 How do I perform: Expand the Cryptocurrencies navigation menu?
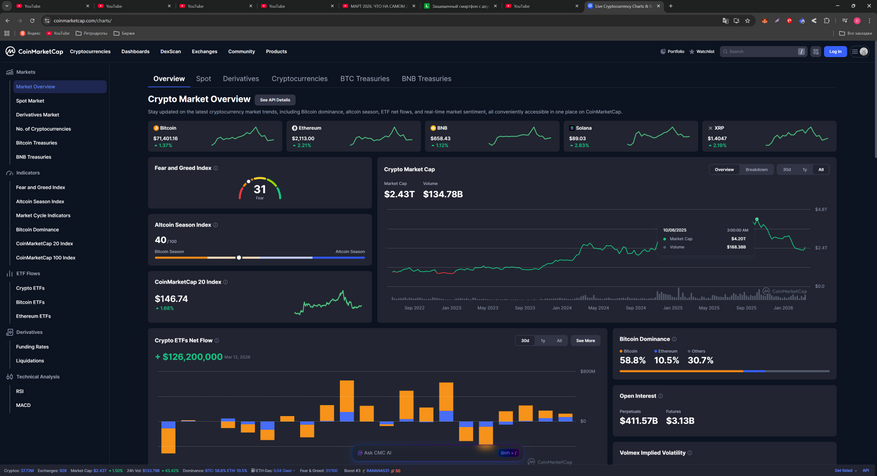click(90, 51)
